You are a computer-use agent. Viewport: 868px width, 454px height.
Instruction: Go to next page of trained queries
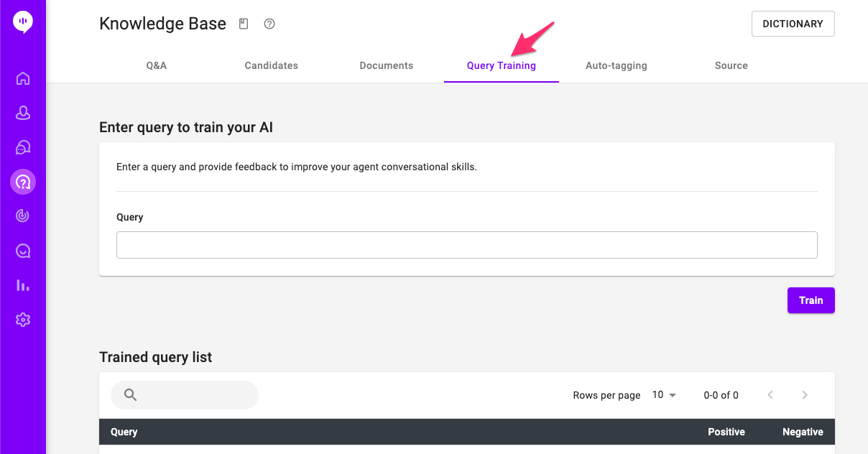pos(805,395)
